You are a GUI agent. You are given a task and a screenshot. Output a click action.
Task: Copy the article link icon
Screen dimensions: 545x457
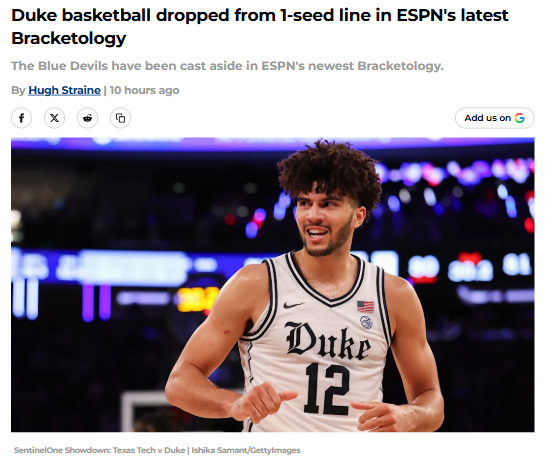(121, 118)
